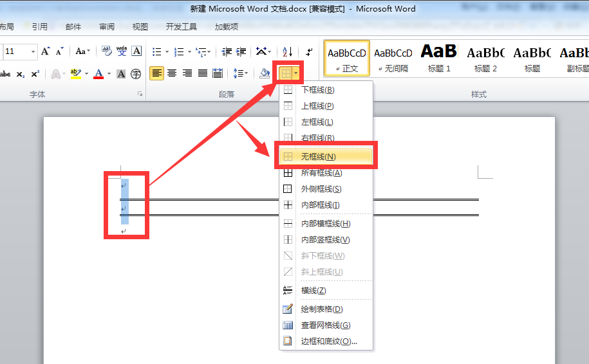
Task: Choose 下框线(B) from borders menu
Action: pos(326,89)
